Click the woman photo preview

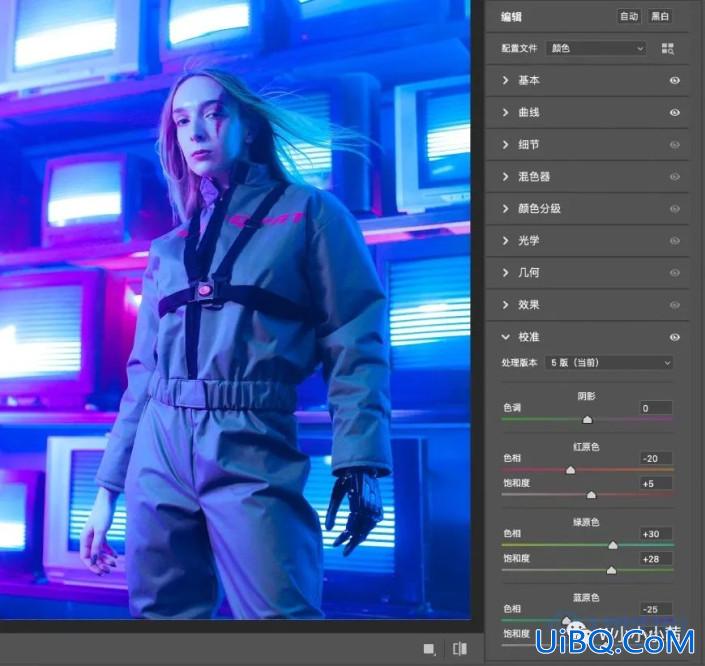click(x=235, y=309)
